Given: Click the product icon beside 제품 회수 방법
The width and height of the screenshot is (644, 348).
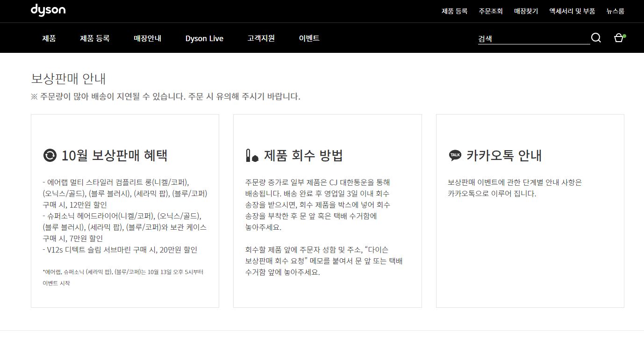Looking at the screenshot, I should 252,155.
